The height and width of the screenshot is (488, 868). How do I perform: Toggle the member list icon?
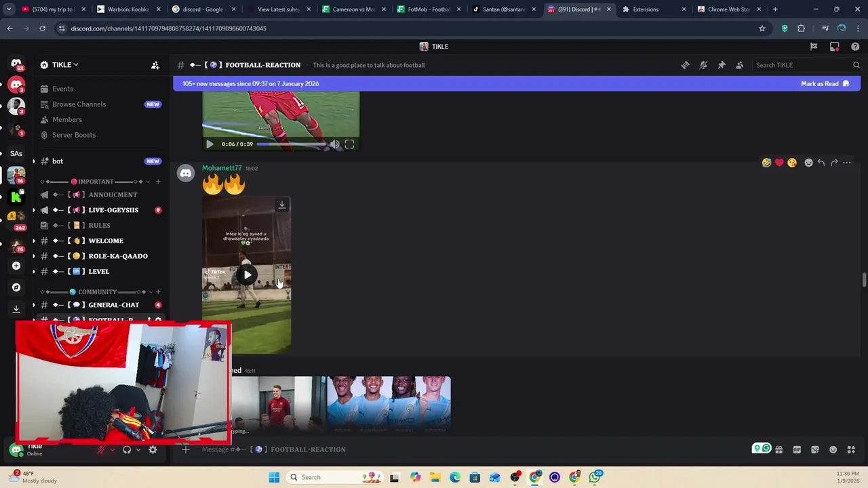pos(740,65)
